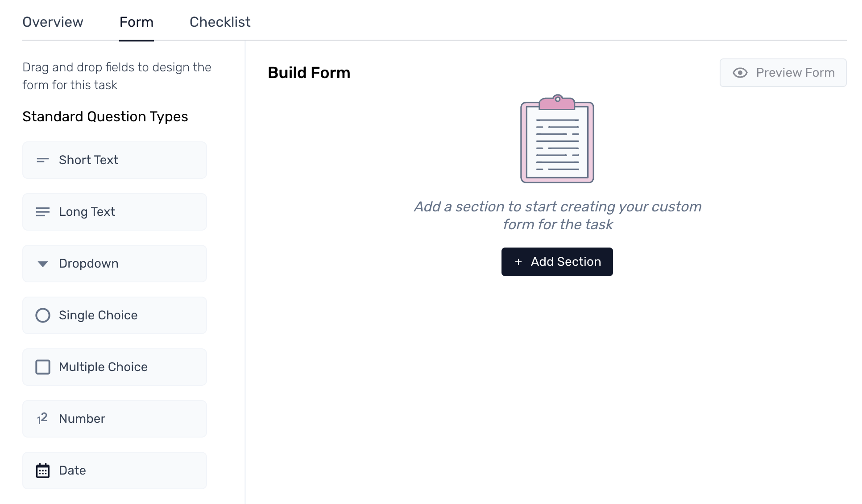Click the Number field icon
Viewport: 862px width, 504px height.
pos(42,418)
